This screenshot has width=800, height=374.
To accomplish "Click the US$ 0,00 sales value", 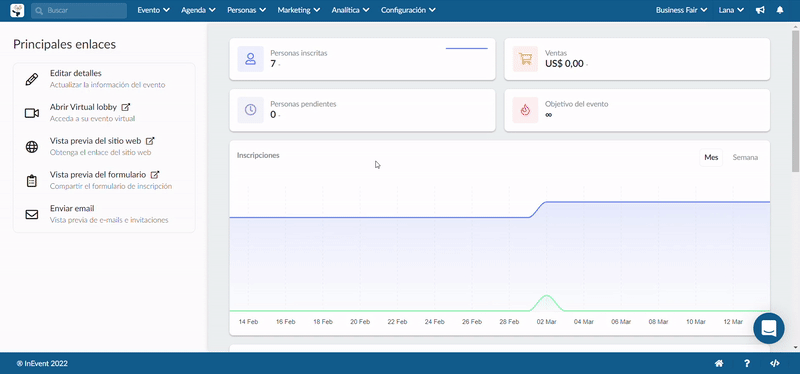I will click(564, 64).
